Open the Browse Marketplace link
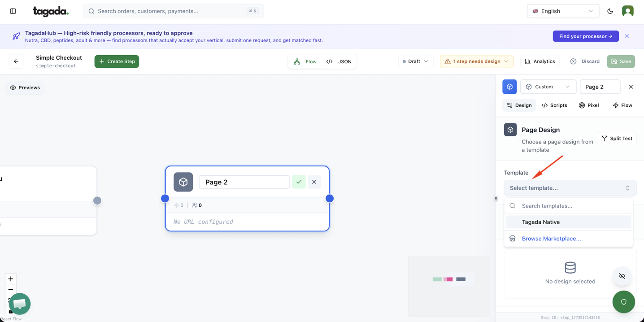The image size is (644, 322). tap(551, 239)
